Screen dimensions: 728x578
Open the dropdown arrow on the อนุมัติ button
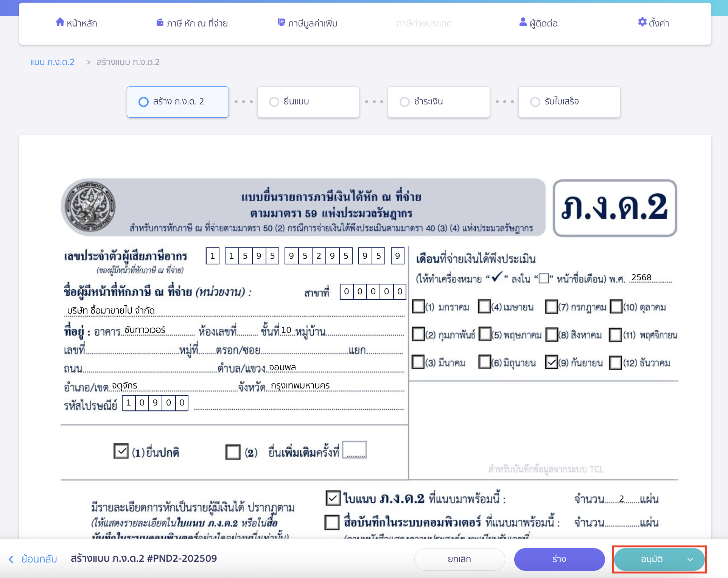[691, 559]
